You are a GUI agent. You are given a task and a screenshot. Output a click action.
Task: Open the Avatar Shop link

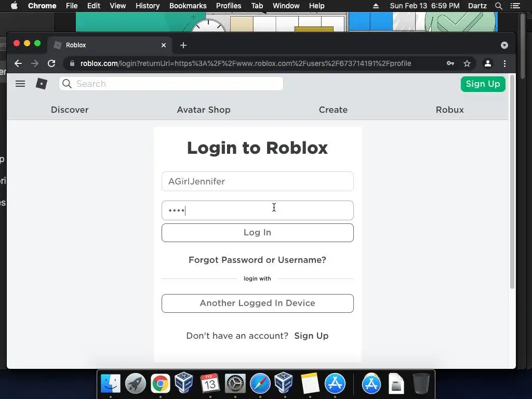[x=204, y=110]
